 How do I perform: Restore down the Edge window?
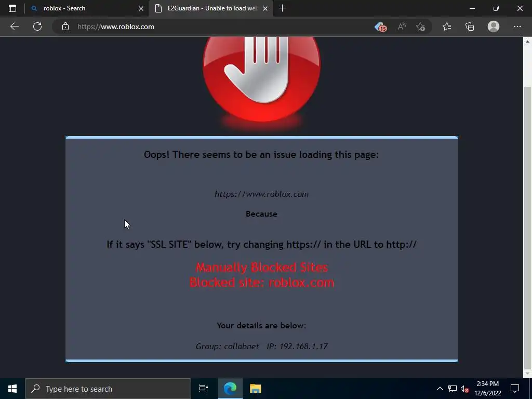[x=496, y=8]
